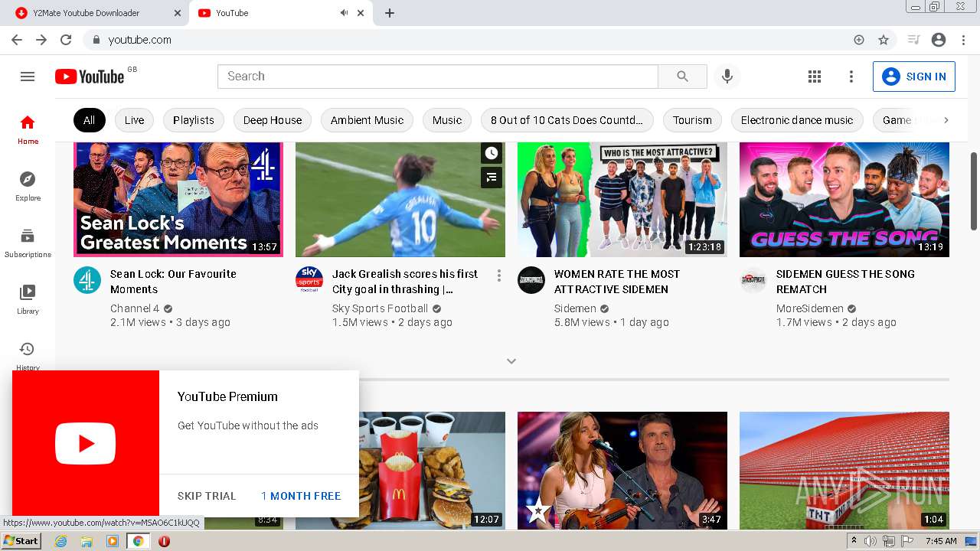This screenshot has width=980, height=551.
Task: Open Jack Grealish scores his first City goal title
Action: (x=405, y=282)
